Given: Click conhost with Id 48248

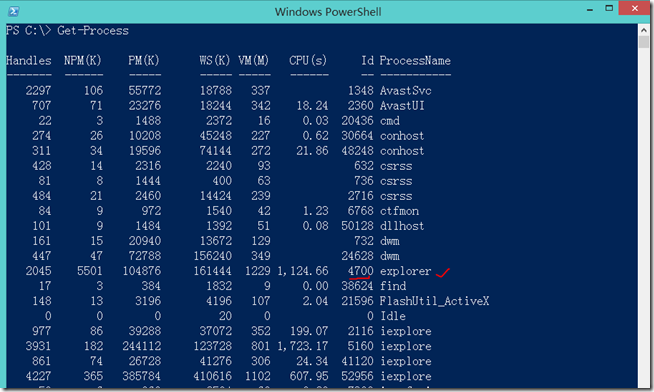Looking at the screenshot, I should point(402,151).
